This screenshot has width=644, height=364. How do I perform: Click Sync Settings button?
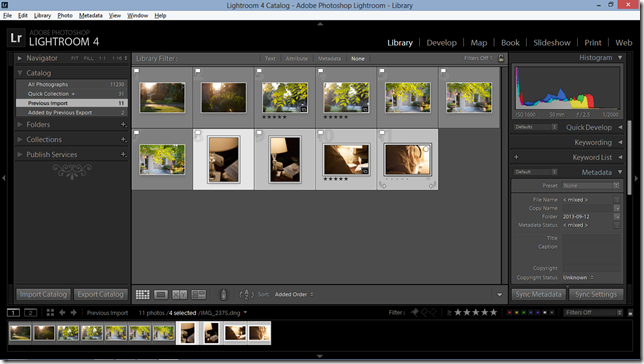click(596, 295)
